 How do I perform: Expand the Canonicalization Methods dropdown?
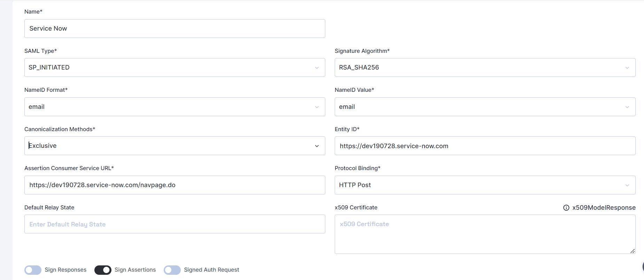pos(174,146)
